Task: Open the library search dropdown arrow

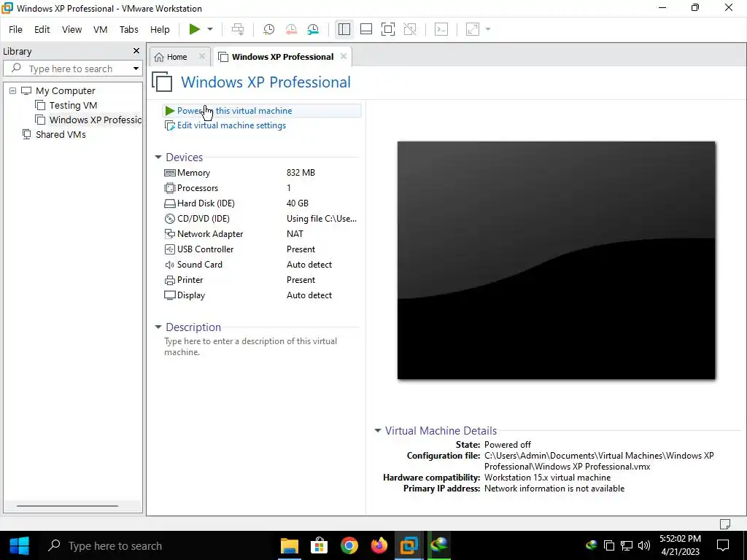Action: [x=136, y=69]
